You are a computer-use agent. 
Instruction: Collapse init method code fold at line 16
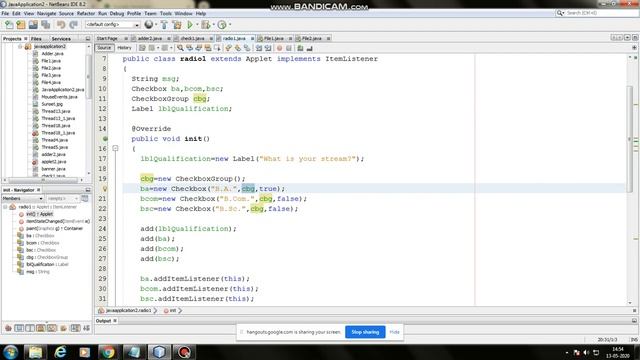point(115,148)
